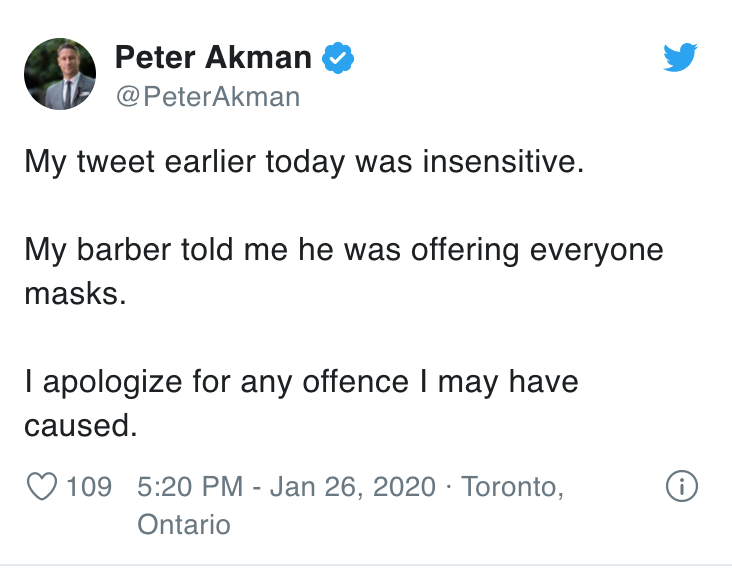The image size is (732, 572).
Task: Click the Toronto location text
Action: click(513, 487)
